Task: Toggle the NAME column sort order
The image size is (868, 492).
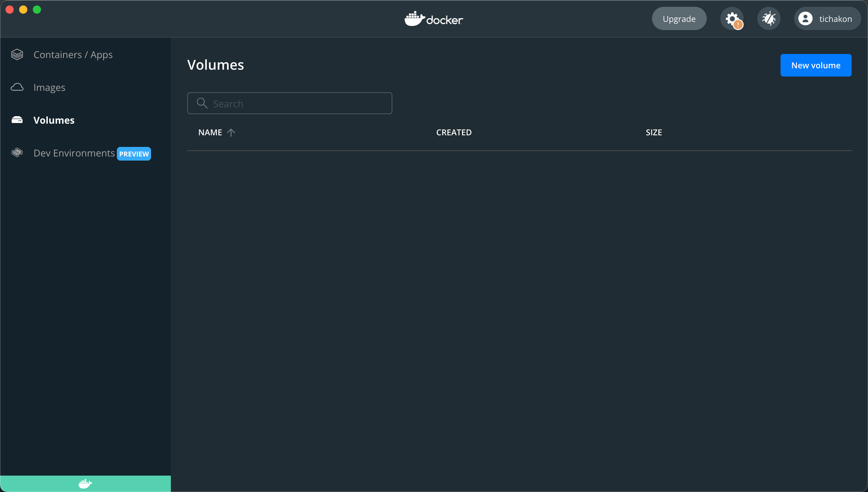Action: pos(231,133)
